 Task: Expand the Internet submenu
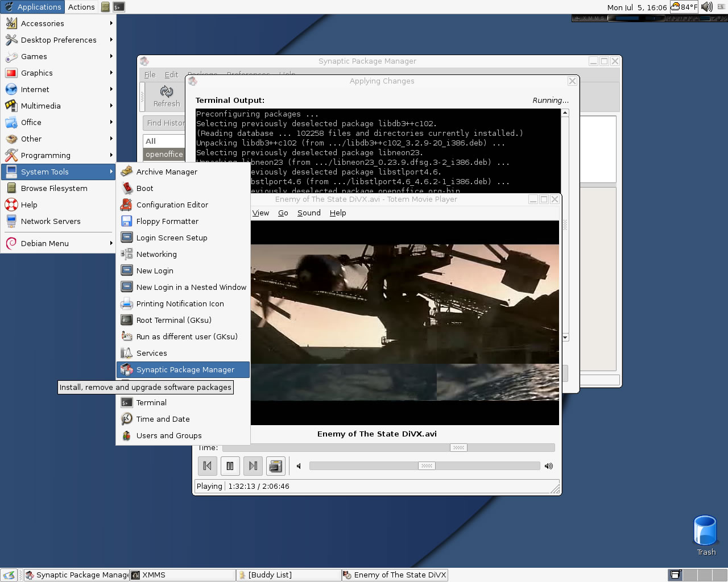point(58,89)
